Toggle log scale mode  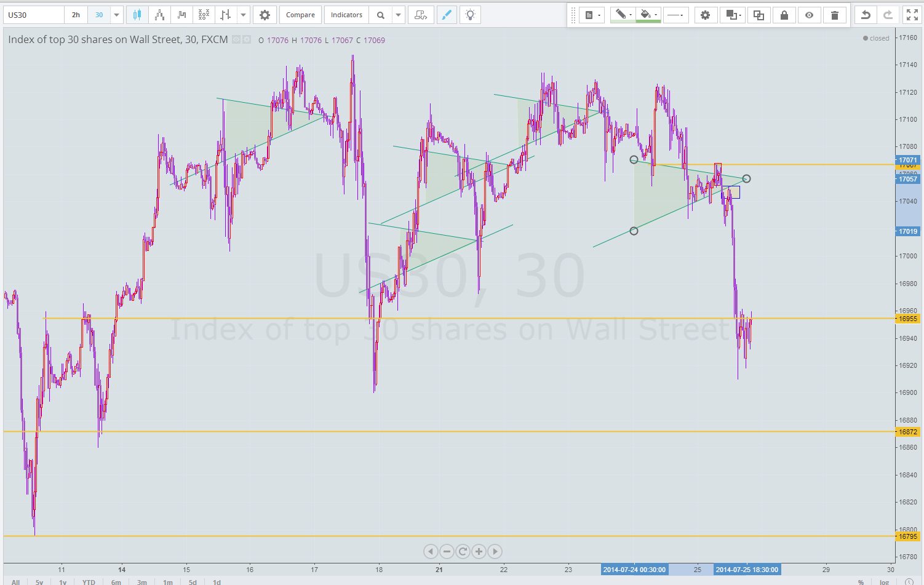click(x=884, y=582)
